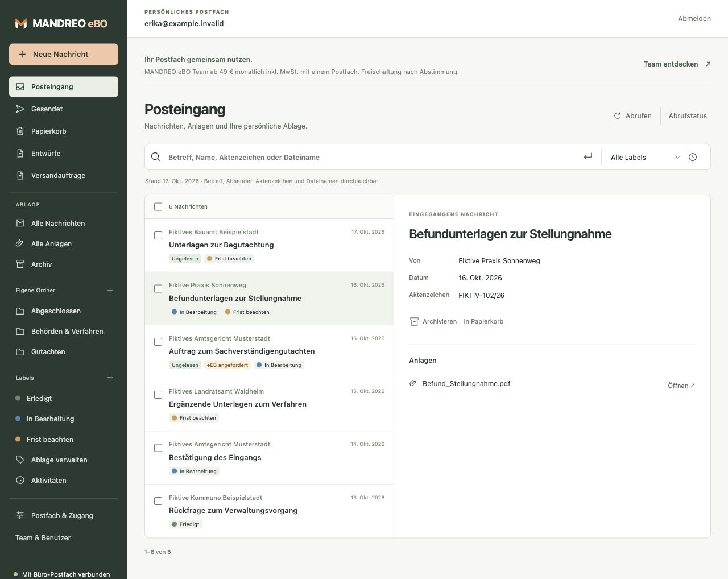Click the MANDREO eBO logo
The image size is (728, 579).
[x=61, y=23]
